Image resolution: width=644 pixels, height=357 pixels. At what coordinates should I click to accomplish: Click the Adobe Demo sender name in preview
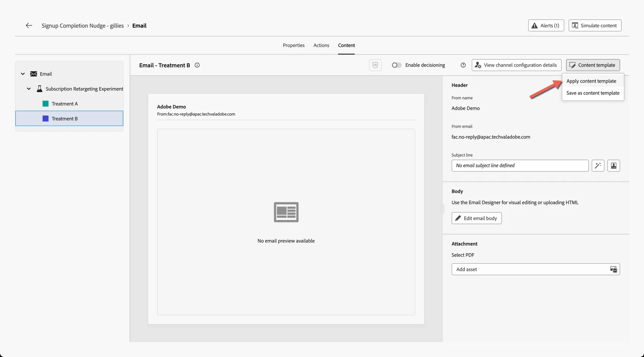point(171,107)
